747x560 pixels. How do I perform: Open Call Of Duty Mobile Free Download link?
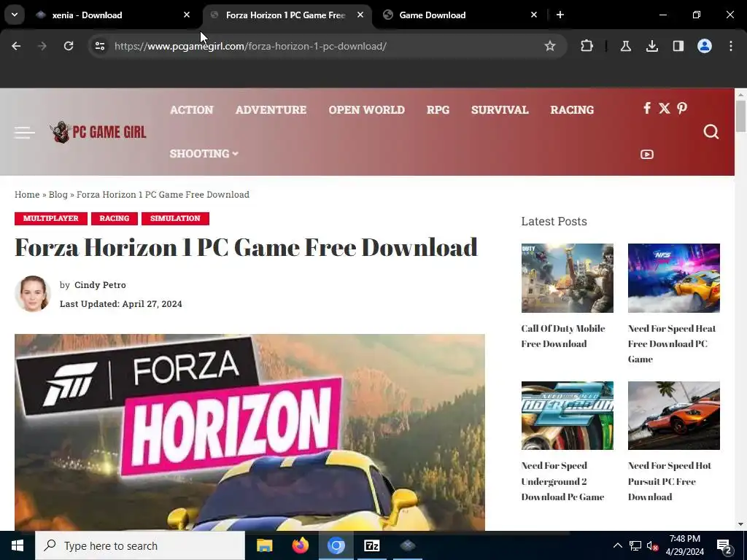563,336
